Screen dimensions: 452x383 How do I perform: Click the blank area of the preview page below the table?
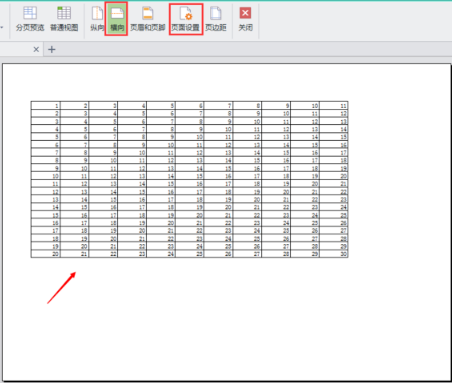(x=227, y=317)
